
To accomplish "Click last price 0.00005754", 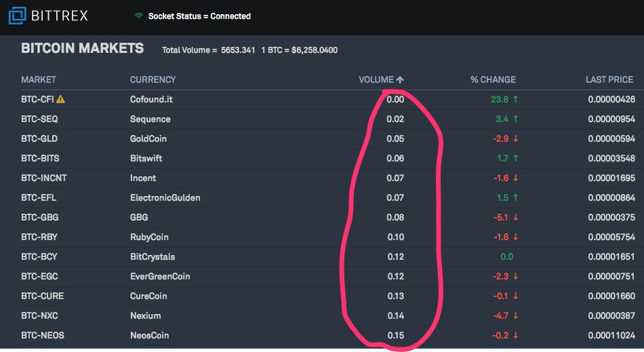I will (611, 237).
